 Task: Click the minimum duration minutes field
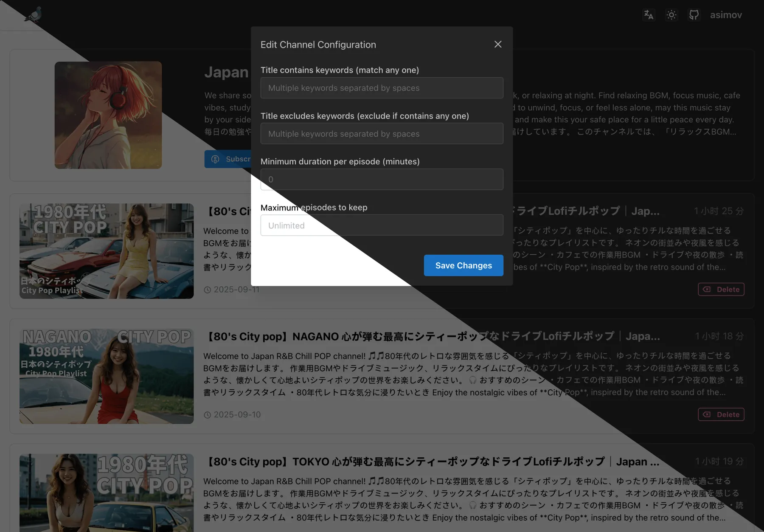coord(382,180)
